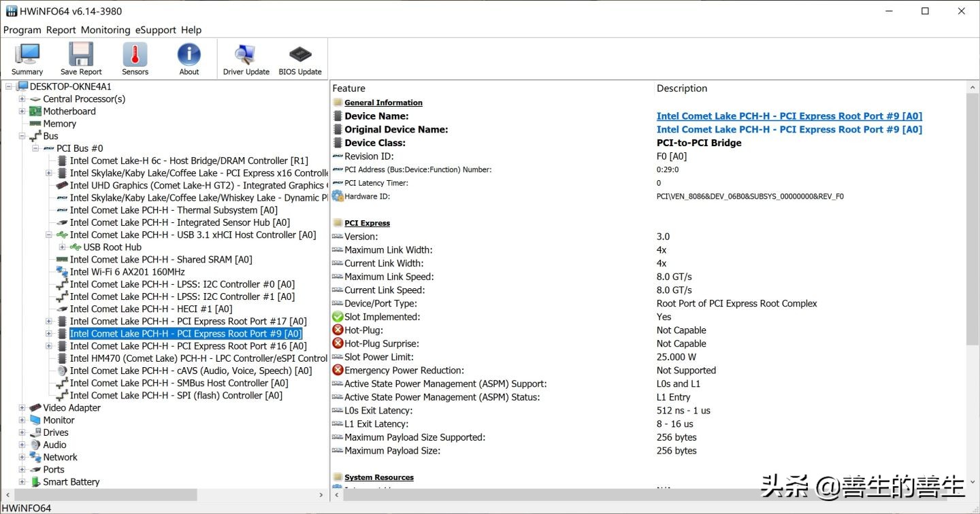The image size is (980, 514).
Task: Click the tree panel horizontal scrollbar
Action: point(102,495)
